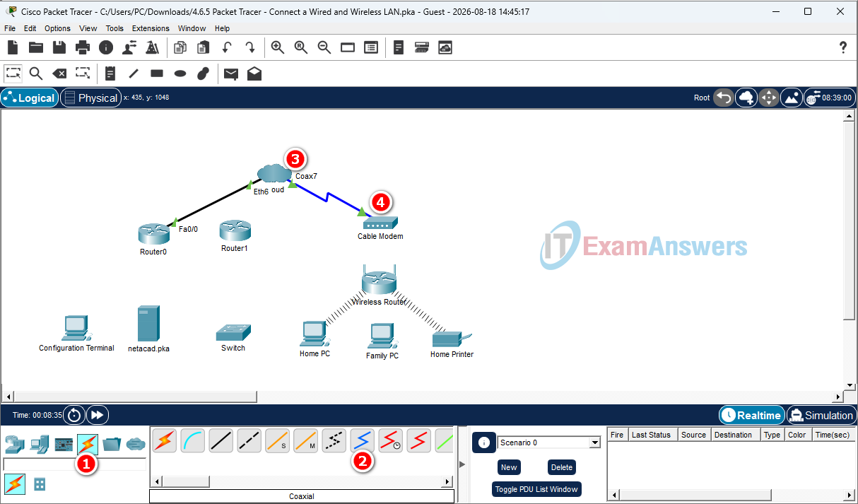Select the automatic connection lightning cable
The height and width of the screenshot is (504, 858).
pyautogui.click(x=164, y=441)
